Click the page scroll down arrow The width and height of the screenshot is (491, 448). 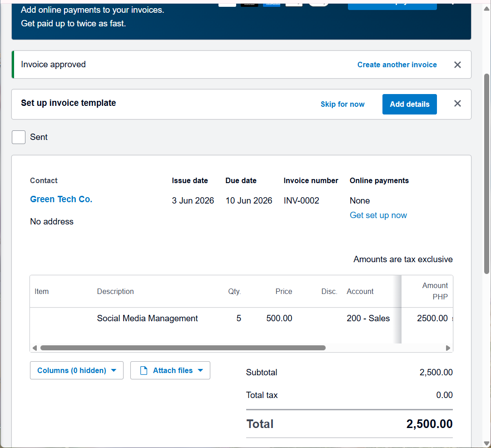(x=486, y=443)
